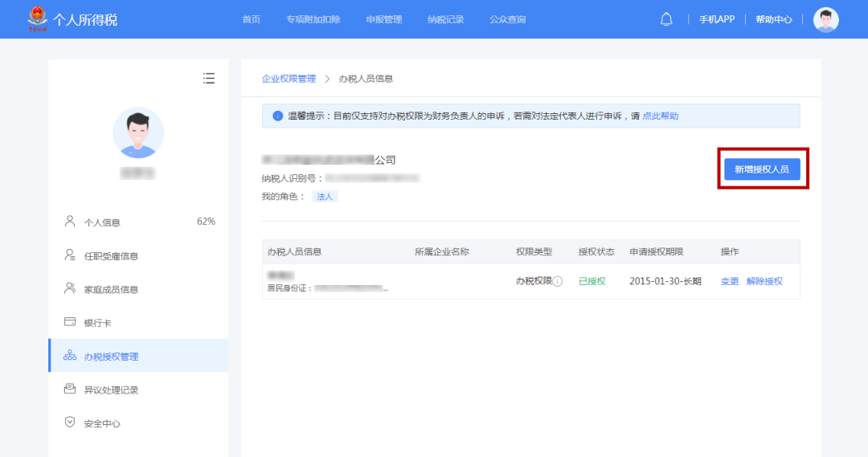Screen dimensions: 868x457
Task: Click the info icon beside 办税权限
Action: tap(558, 282)
